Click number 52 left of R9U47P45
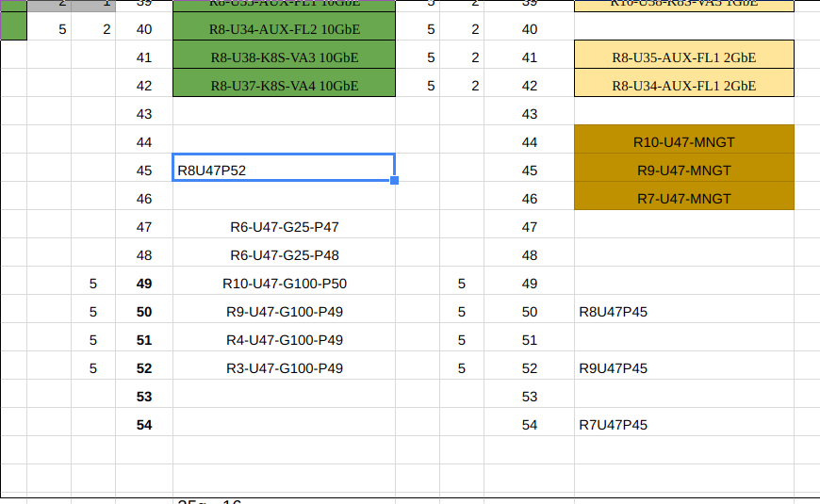Image resolution: width=820 pixels, height=504 pixels. click(x=530, y=368)
